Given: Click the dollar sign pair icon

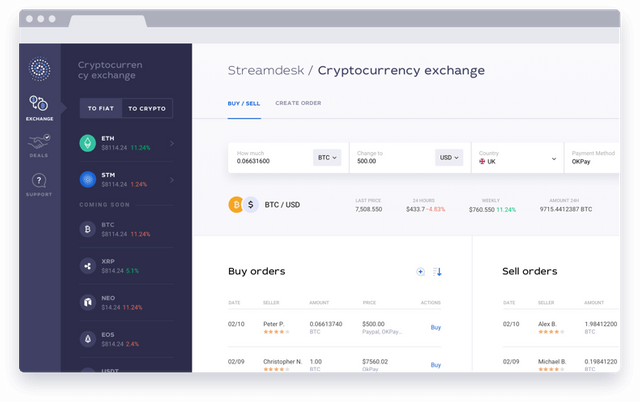Looking at the screenshot, I should point(251,204).
